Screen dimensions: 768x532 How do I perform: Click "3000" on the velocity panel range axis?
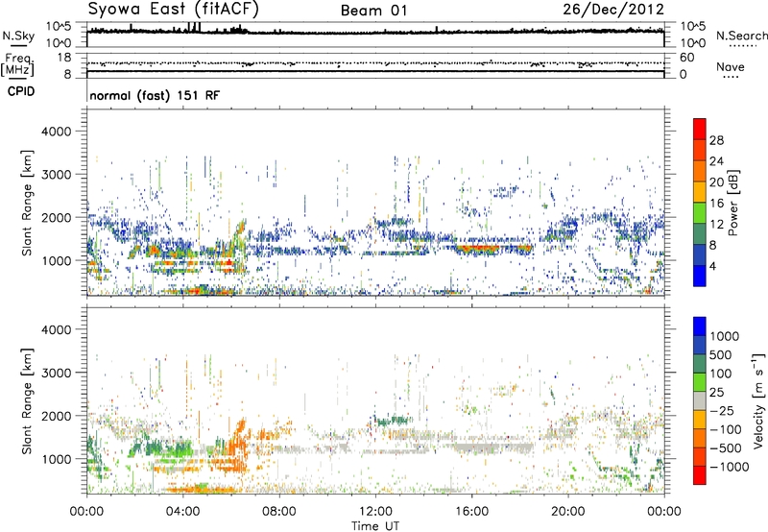tap(57, 373)
